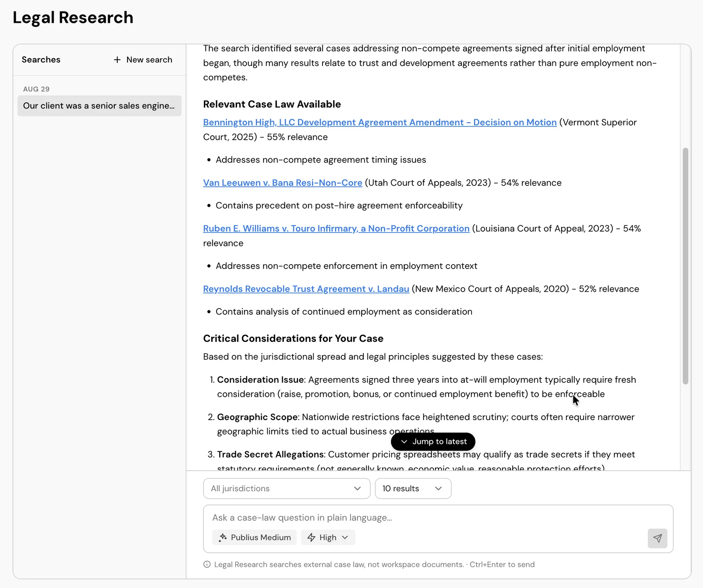
Task: Open the 10 results dropdown
Action: tap(413, 488)
